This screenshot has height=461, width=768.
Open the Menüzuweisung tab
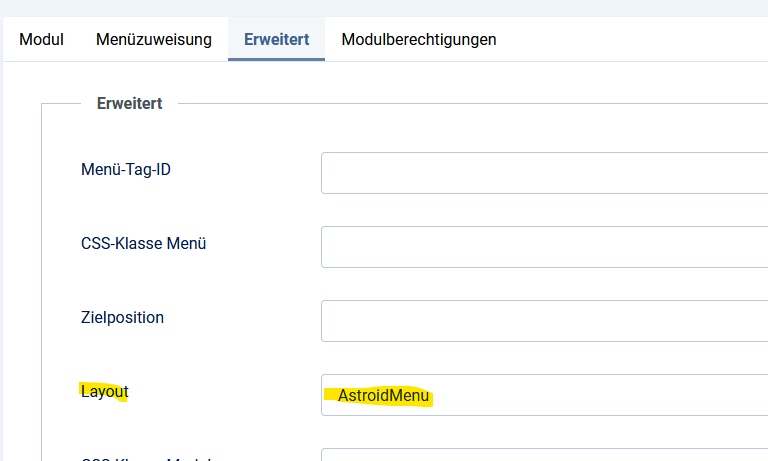[154, 40]
